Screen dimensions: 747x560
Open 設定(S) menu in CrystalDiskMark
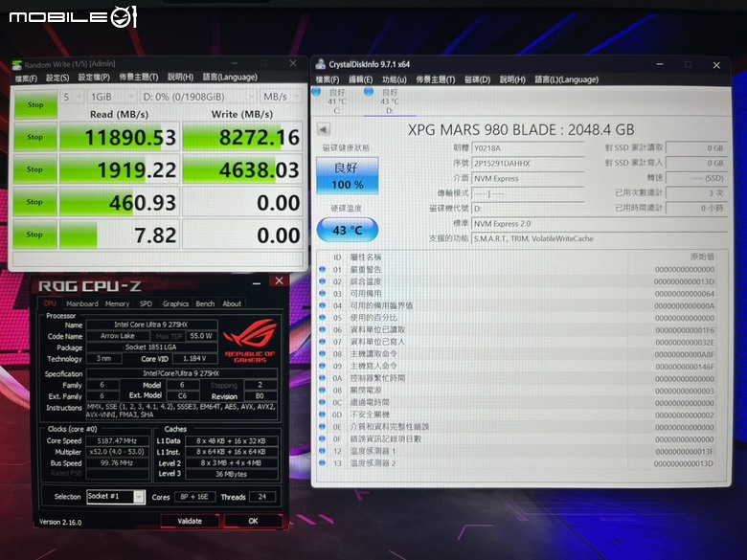click(57, 78)
